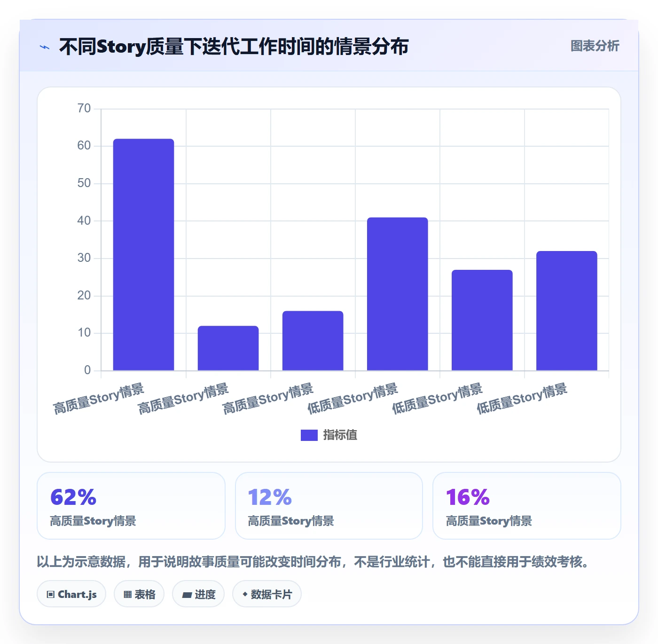
Task: Click the 62% stat value
Action: pyautogui.click(x=73, y=497)
